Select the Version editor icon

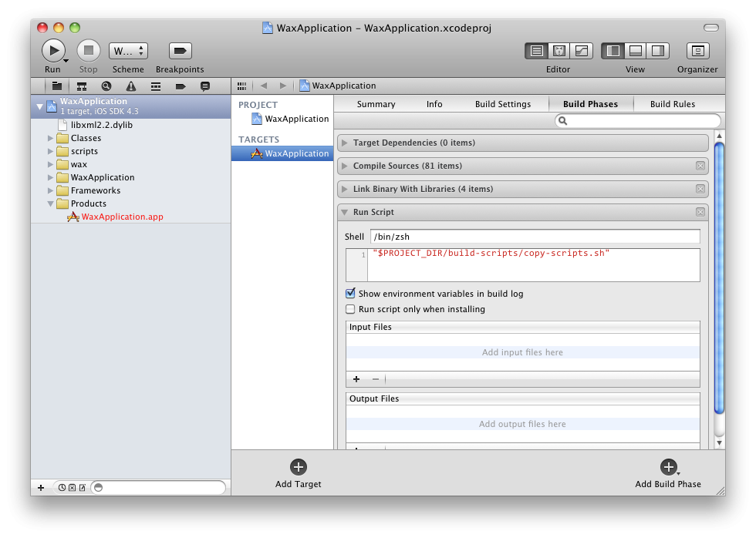tap(582, 51)
